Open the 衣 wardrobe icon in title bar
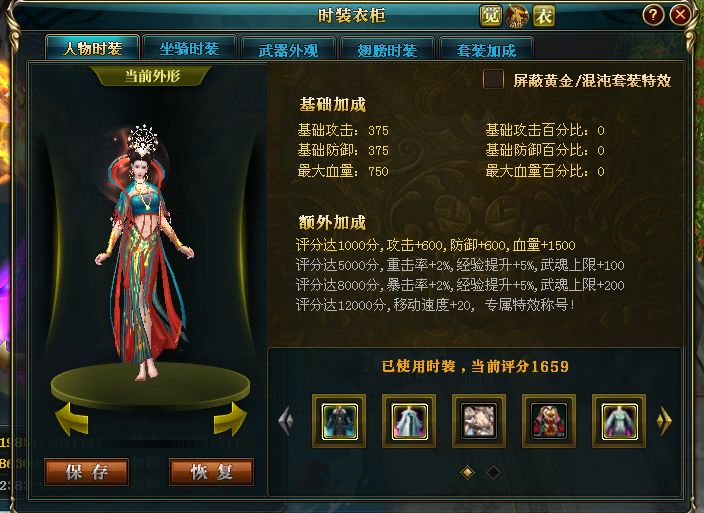The image size is (704, 513). [544, 16]
